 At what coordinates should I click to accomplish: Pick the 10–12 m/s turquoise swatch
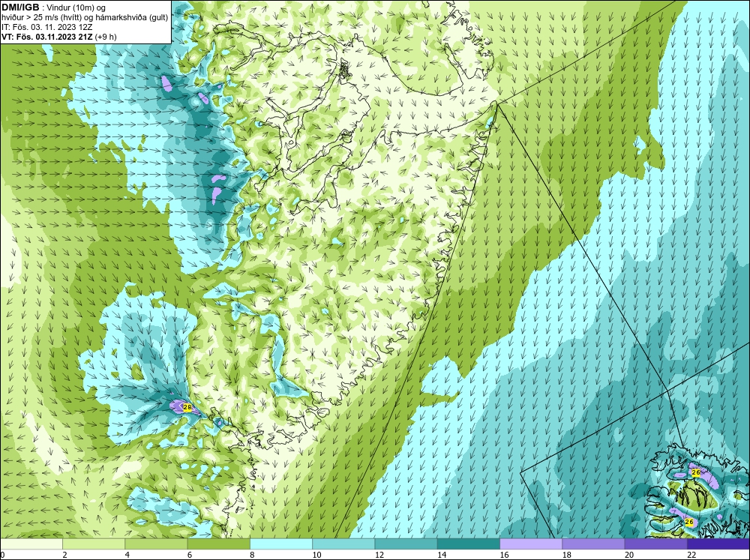pyautogui.click(x=343, y=544)
